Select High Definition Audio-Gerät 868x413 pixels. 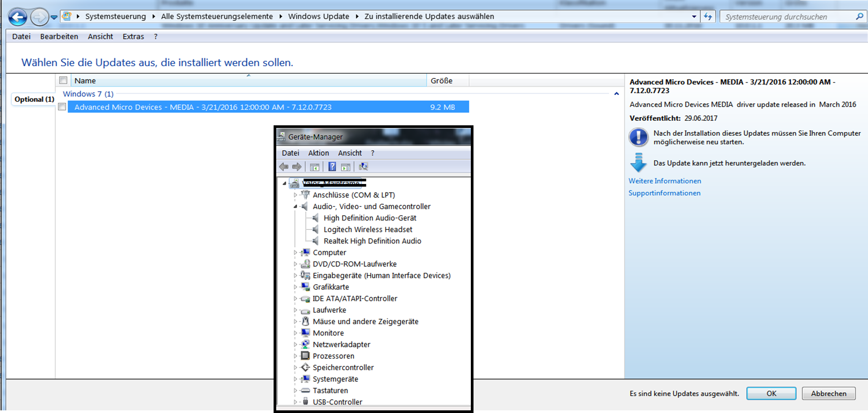point(370,218)
